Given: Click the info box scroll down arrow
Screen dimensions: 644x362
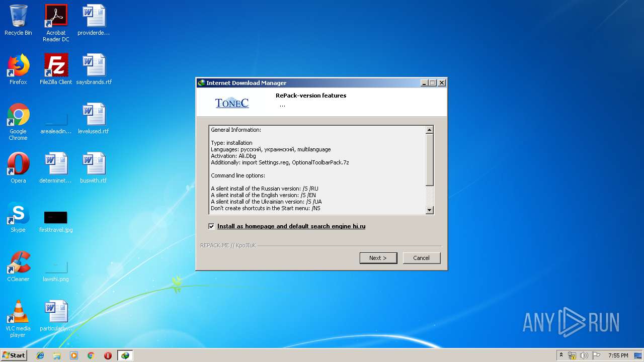Looking at the screenshot, I should [x=429, y=210].
